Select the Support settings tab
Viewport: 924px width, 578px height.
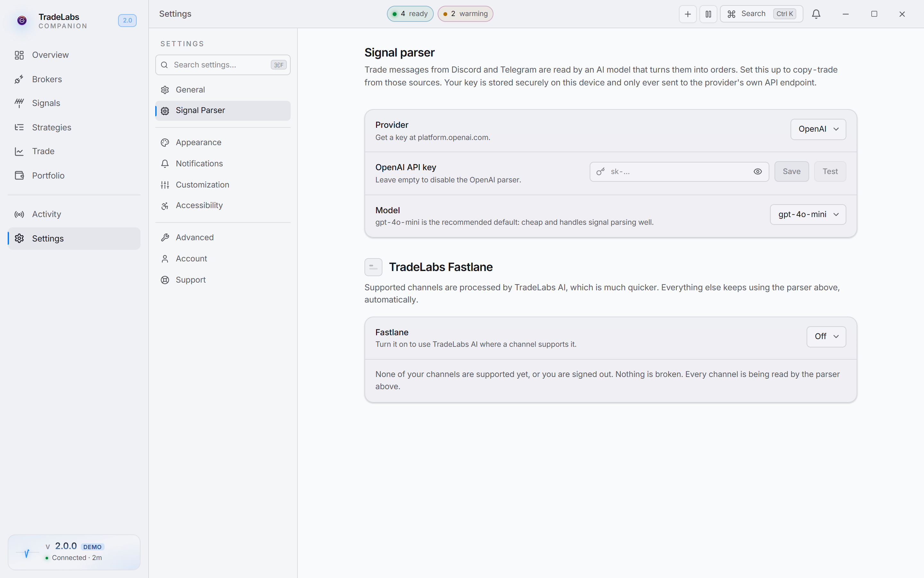223,280
